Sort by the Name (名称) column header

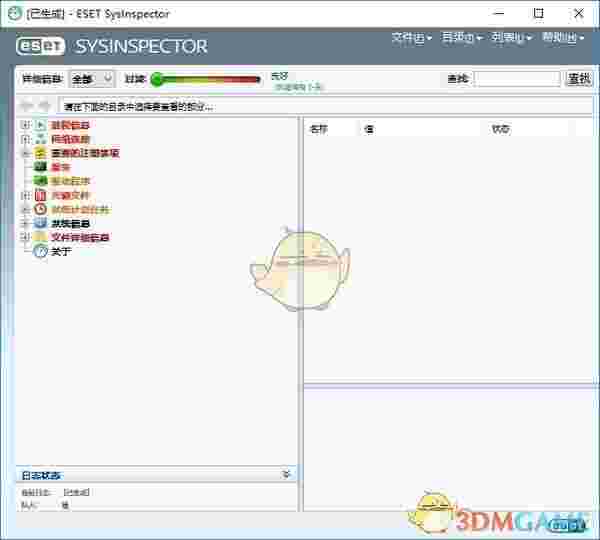[331, 129]
